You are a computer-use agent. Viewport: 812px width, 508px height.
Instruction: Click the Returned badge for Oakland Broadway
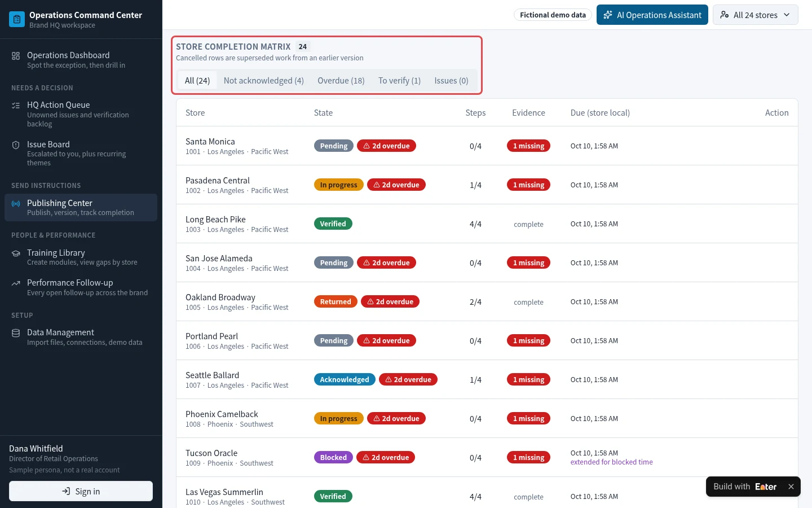[336, 301]
